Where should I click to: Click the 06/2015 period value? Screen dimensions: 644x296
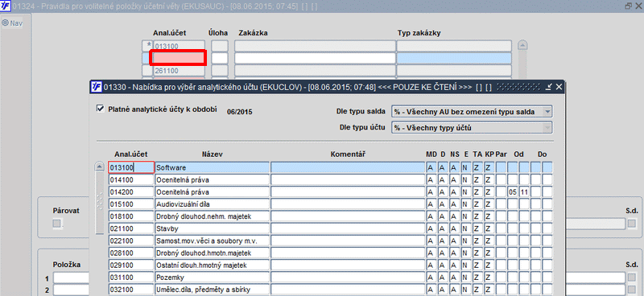click(x=240, y=112)
